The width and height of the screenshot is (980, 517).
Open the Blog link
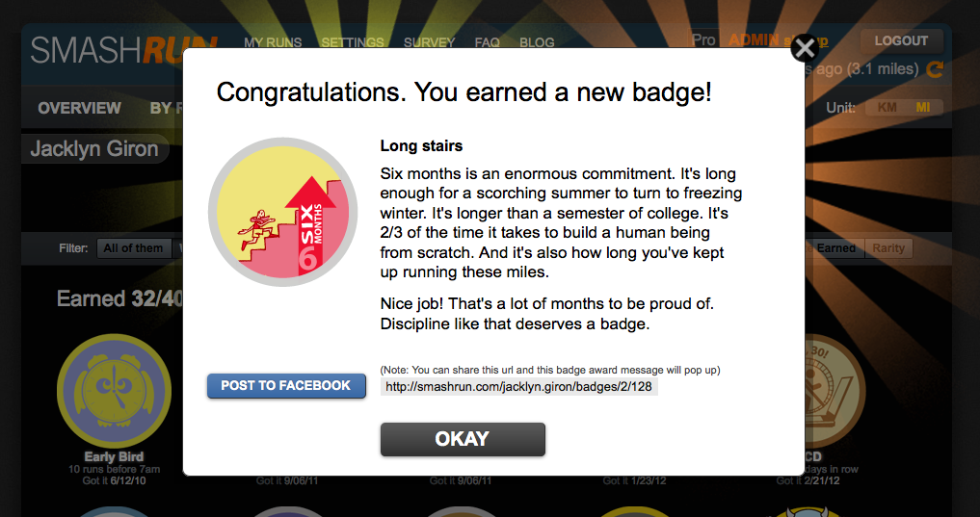pos(537,42)
